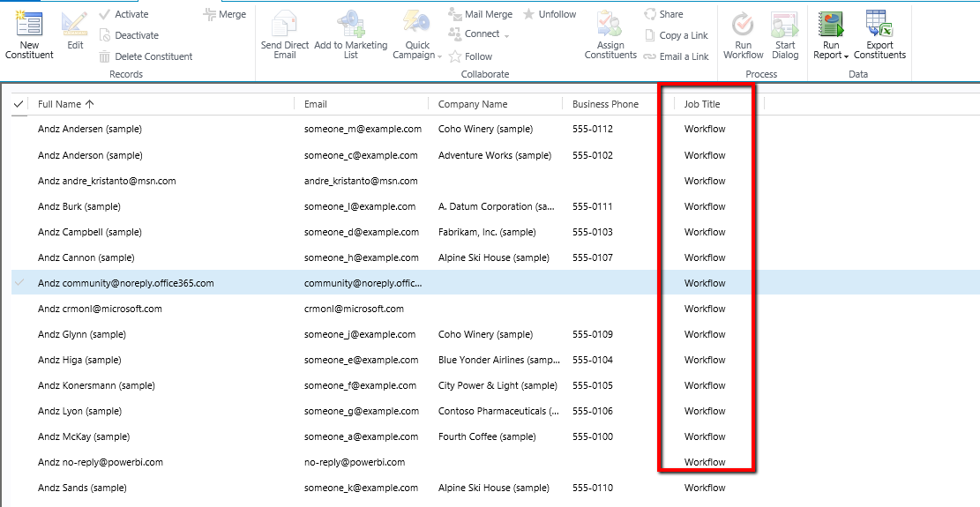Click the New Constituent icon

click(29, 24)
